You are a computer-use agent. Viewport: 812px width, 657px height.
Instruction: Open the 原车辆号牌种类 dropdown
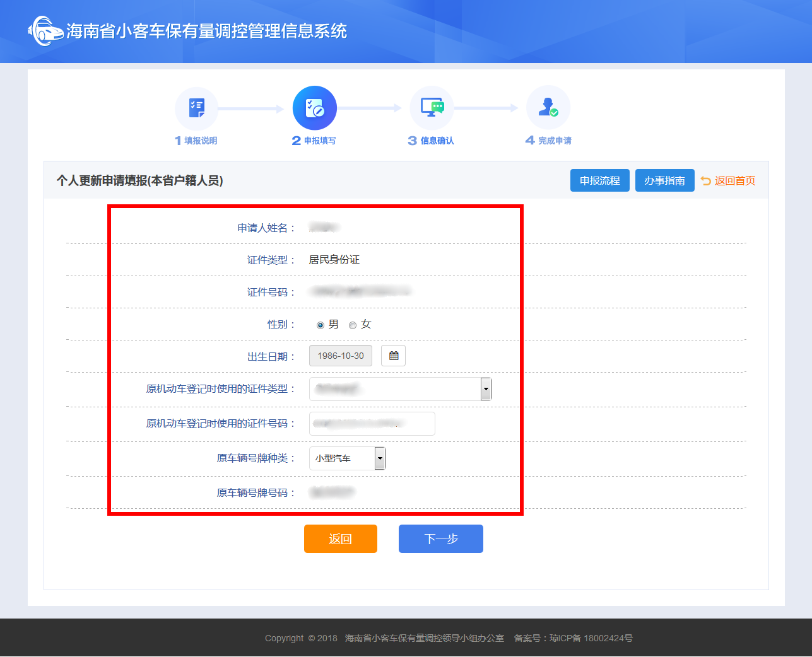[379, 458]
